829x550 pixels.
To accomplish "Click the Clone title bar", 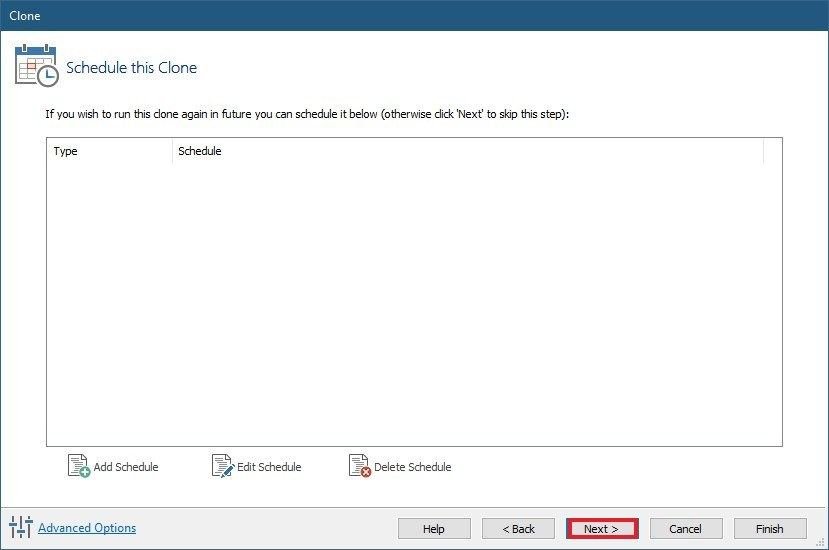I will [414, 15].
